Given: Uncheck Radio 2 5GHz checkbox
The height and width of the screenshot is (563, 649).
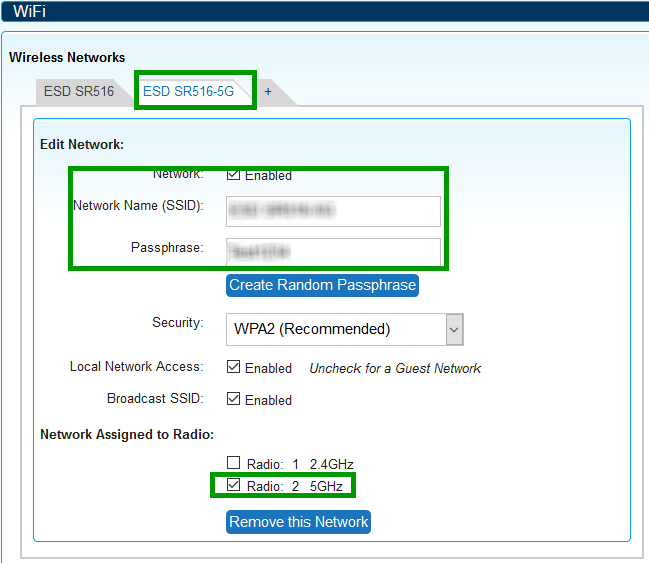Looking at the screenshot, I should pos(233,486).
